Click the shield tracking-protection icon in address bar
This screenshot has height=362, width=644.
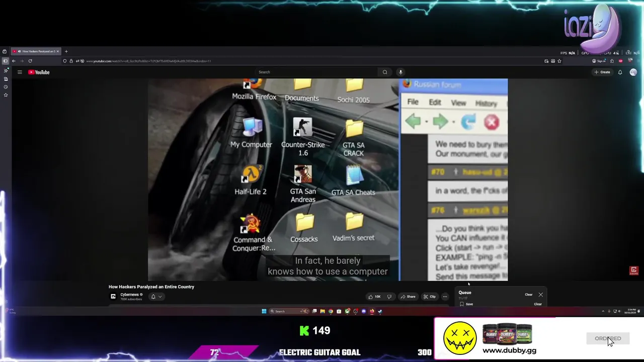pos(64,61)
